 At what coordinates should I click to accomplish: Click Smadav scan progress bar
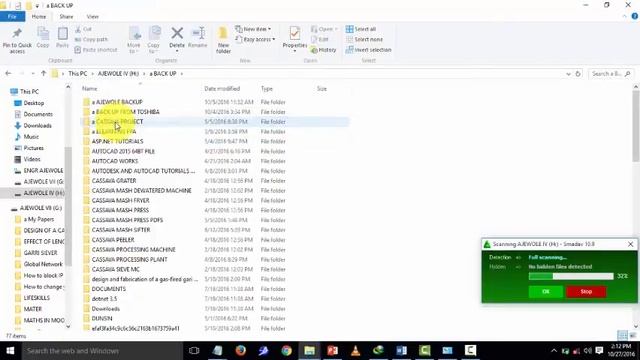click(x=571, y=276)
